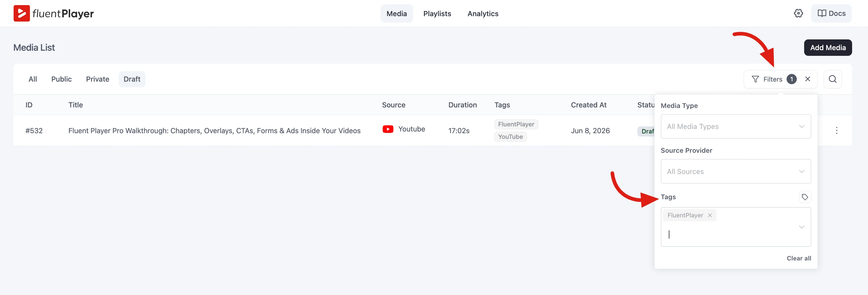Show All media filter tab
868x295 pixels.
pyautogui.click(x=33, y=79)
